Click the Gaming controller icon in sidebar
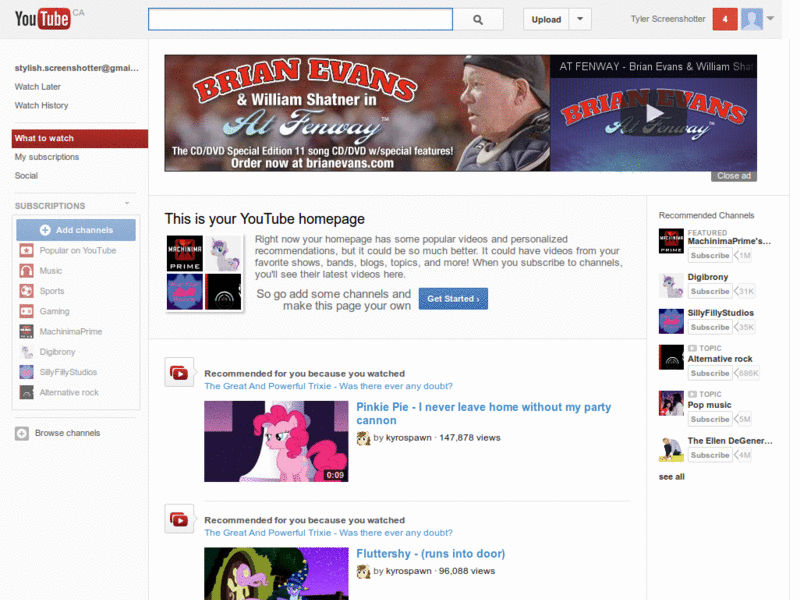Image resolution: width=800 pixels, height=600 pixels. (x=27, y=311)
